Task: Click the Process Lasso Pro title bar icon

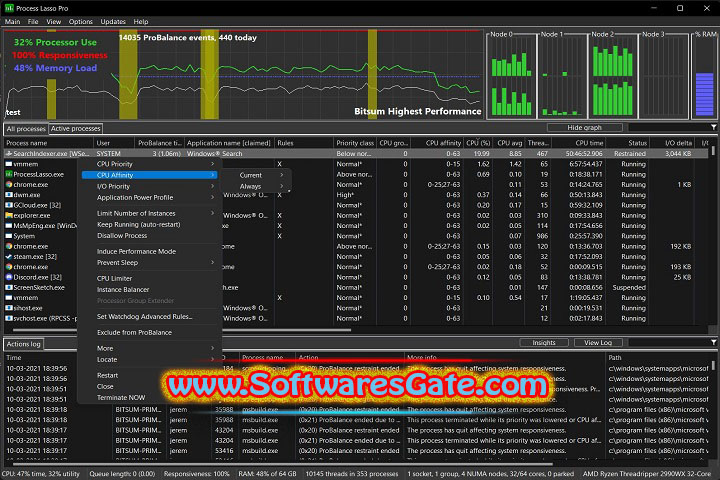Action: (9, 8)
